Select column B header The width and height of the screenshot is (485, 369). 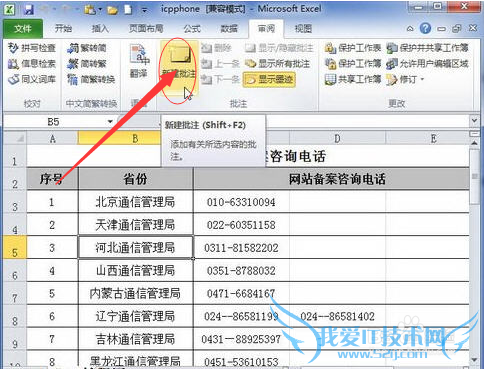[135, 138]
